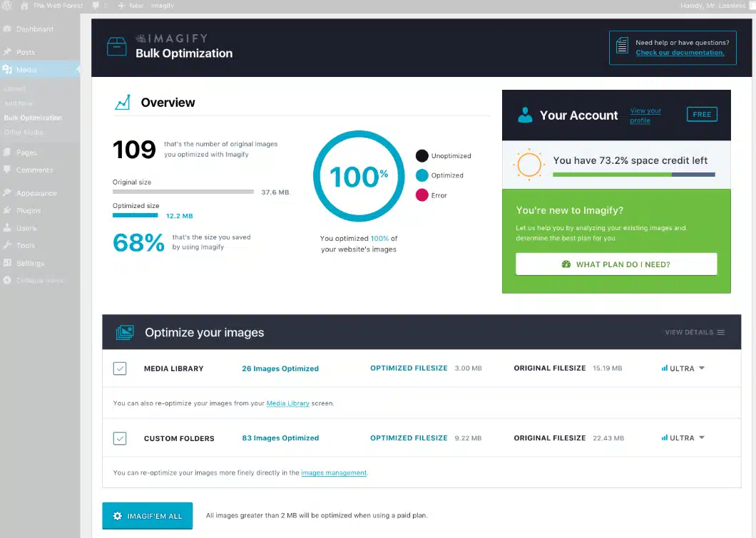Open the Tools menu item
The height and width of the screenshot is (538, 756).
(x=26, y=246)
